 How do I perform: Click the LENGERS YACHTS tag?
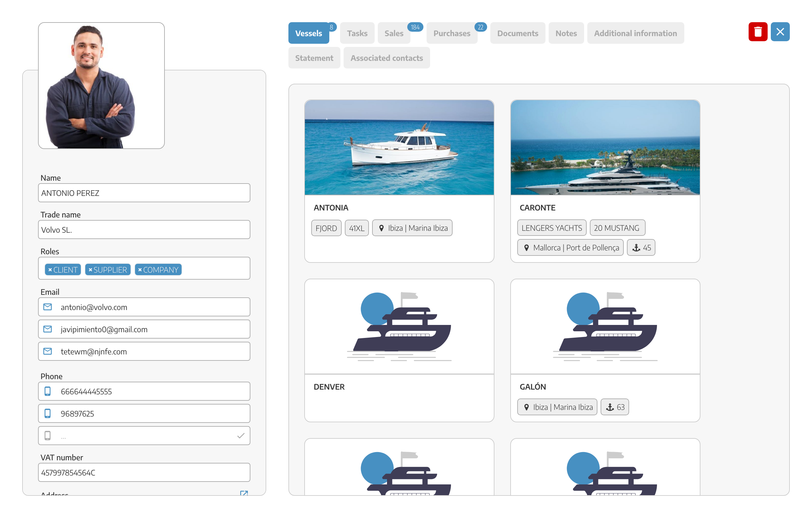point(552,228)
